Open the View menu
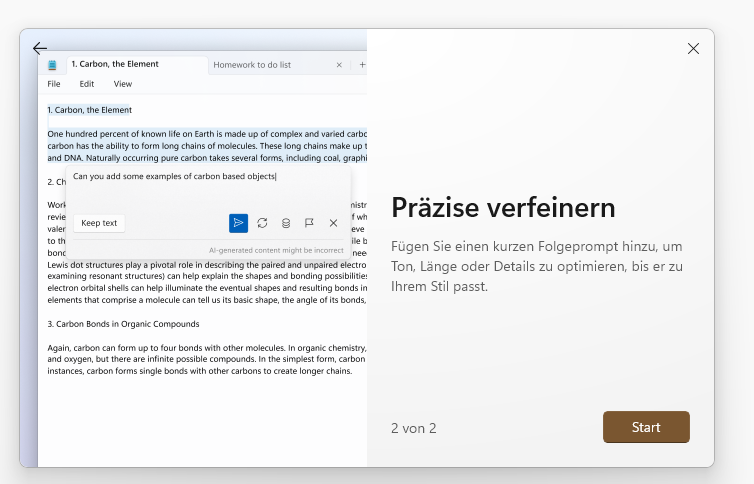The width and height of the screenshot is (754, 484). click(122, 84)
